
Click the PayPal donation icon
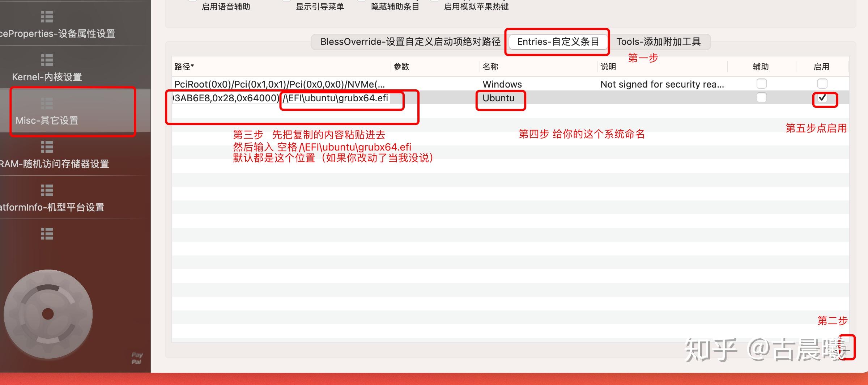(x=137, y=357)
